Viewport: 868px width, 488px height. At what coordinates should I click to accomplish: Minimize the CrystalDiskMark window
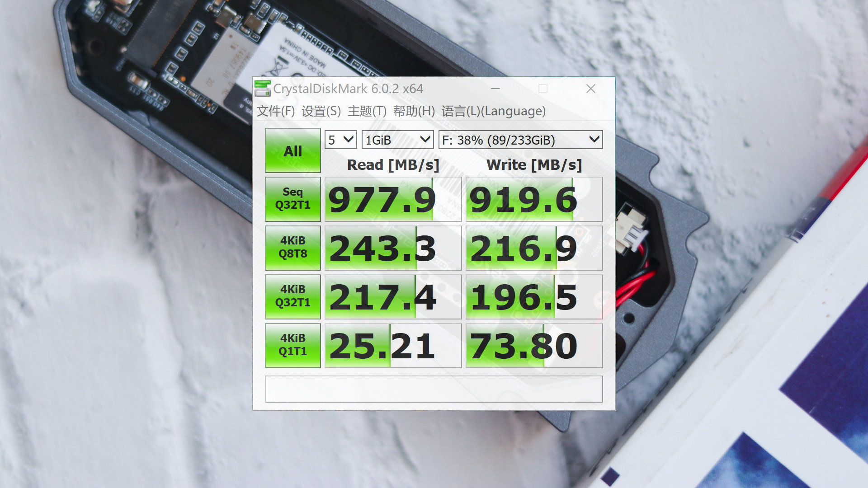pyautogui.click(x=495, y=89)
